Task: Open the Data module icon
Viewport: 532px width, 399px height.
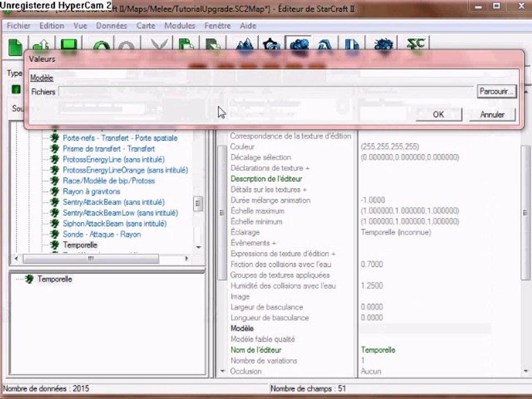Action: [299, 45]
